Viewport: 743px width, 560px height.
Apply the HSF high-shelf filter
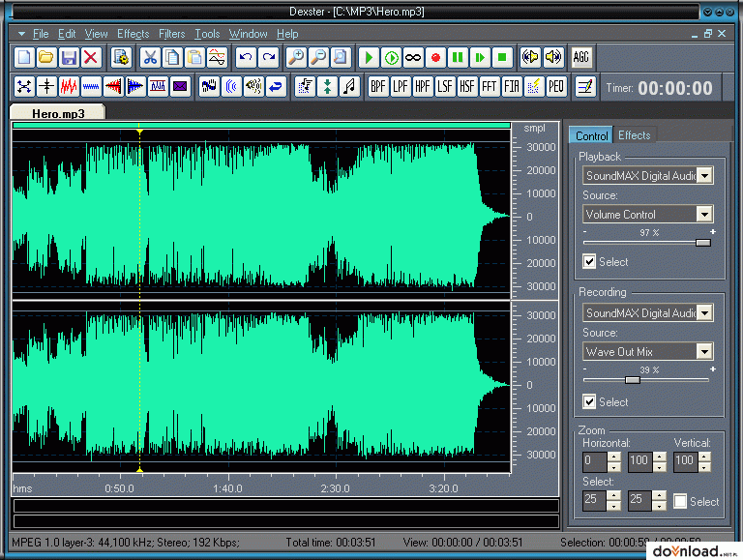[x=466, y=87]
